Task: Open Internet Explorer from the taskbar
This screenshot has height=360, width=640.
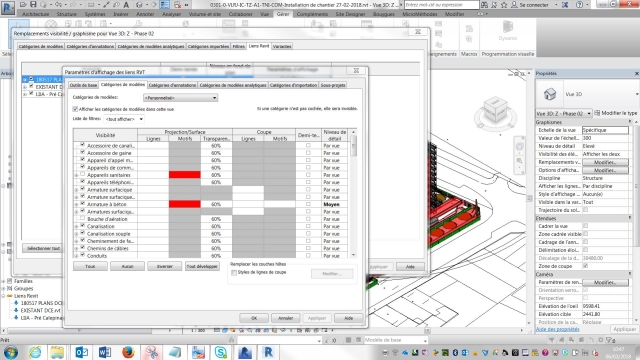Action: point(35,352)
